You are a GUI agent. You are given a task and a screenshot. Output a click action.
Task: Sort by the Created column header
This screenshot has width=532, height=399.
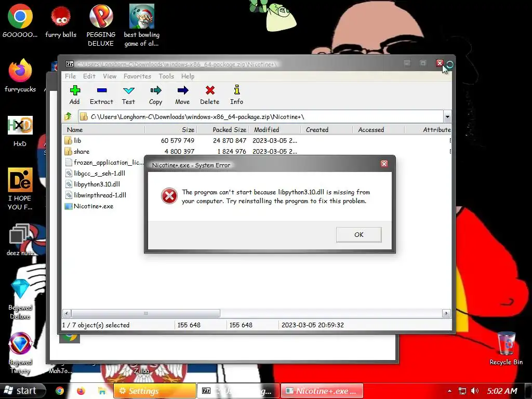coord(327,129)
